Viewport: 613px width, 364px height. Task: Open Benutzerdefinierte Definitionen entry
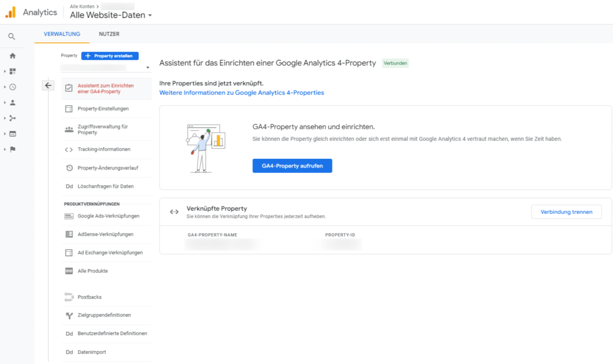click(x=106, y=334)
